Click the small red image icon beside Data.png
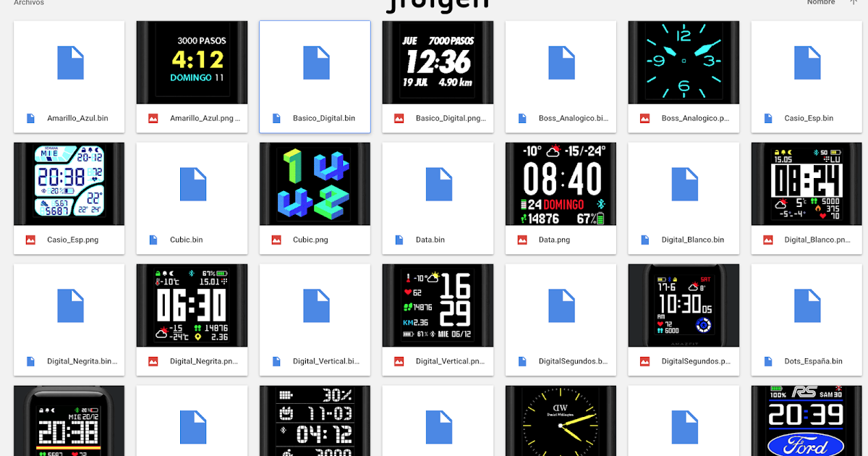868x456 pixels. (x=522, y=240)
